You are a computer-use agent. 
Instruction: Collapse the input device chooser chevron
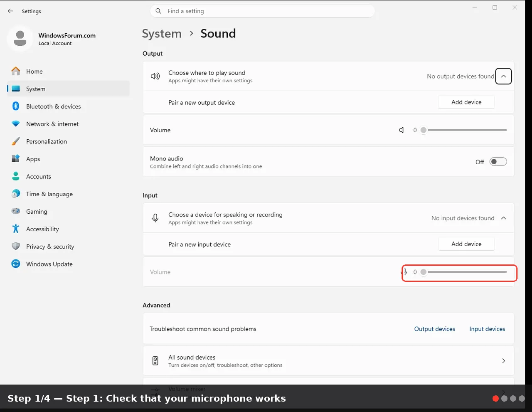(503, 218)
